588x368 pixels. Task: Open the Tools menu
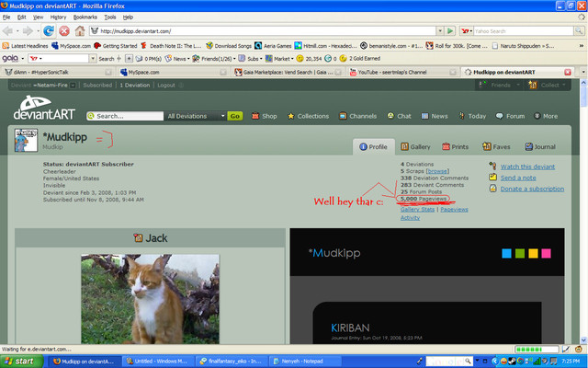[110, 17]
